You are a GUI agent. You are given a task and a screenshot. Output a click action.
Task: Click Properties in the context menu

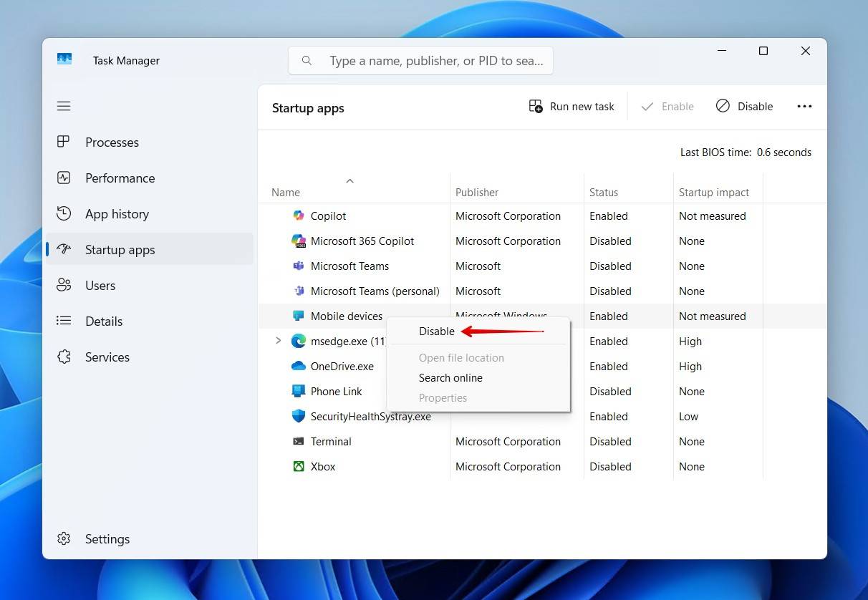coord(443,397)
